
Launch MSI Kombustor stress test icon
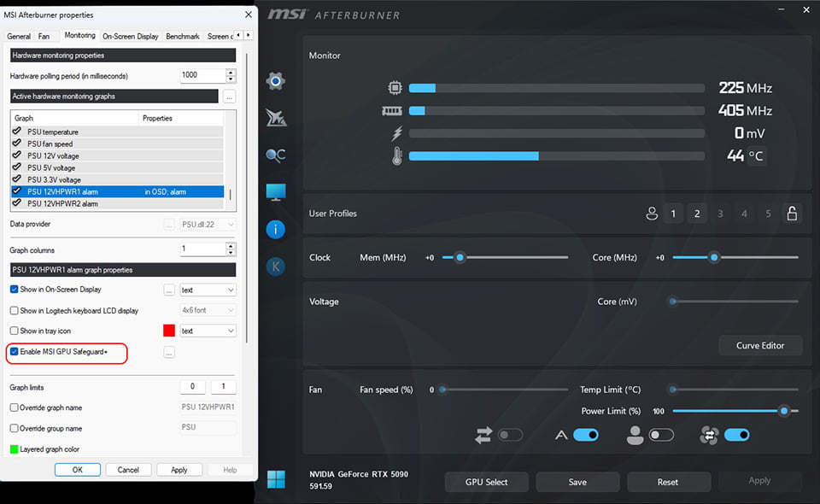(275, 118)
